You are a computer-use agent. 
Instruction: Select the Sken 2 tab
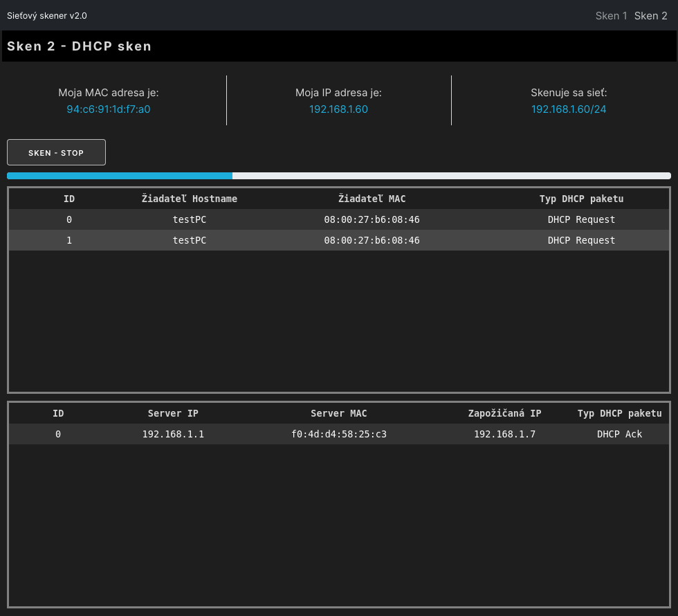[650, 15]
